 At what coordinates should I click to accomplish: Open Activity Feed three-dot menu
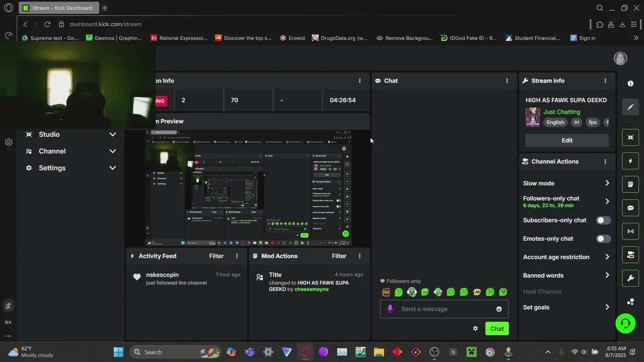click(237, 256)
